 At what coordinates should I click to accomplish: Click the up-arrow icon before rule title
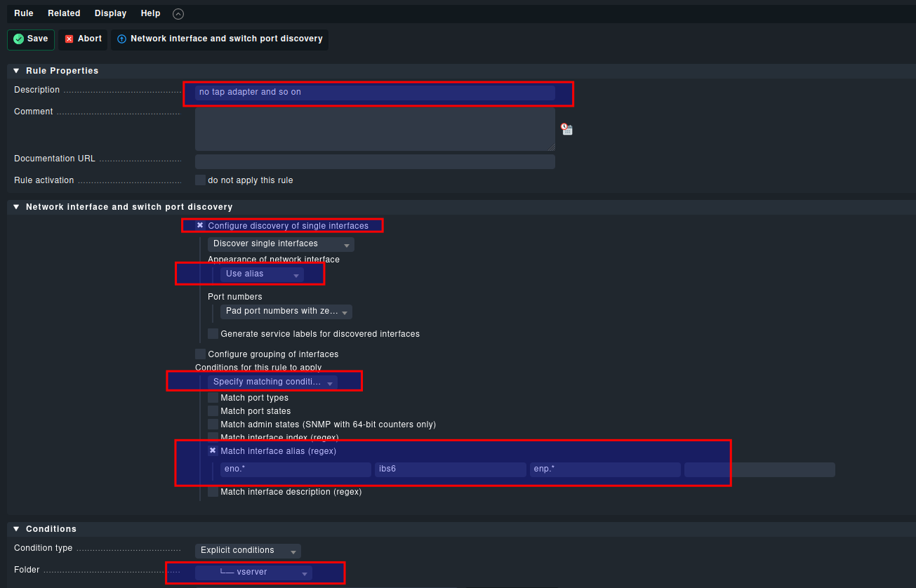pos(121,39)
